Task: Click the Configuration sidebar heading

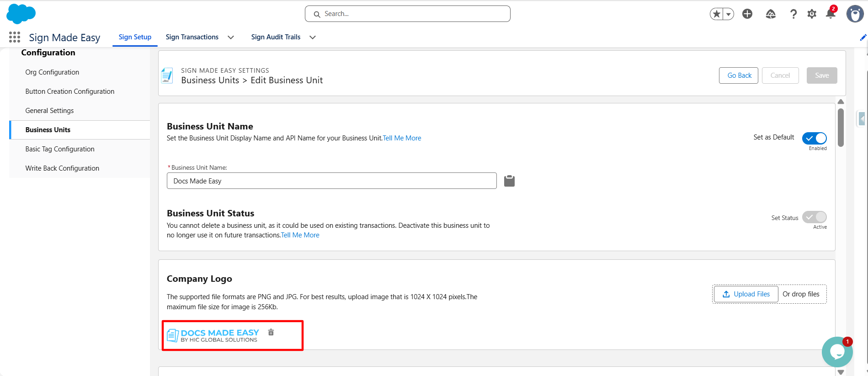Action: point(48,53)
